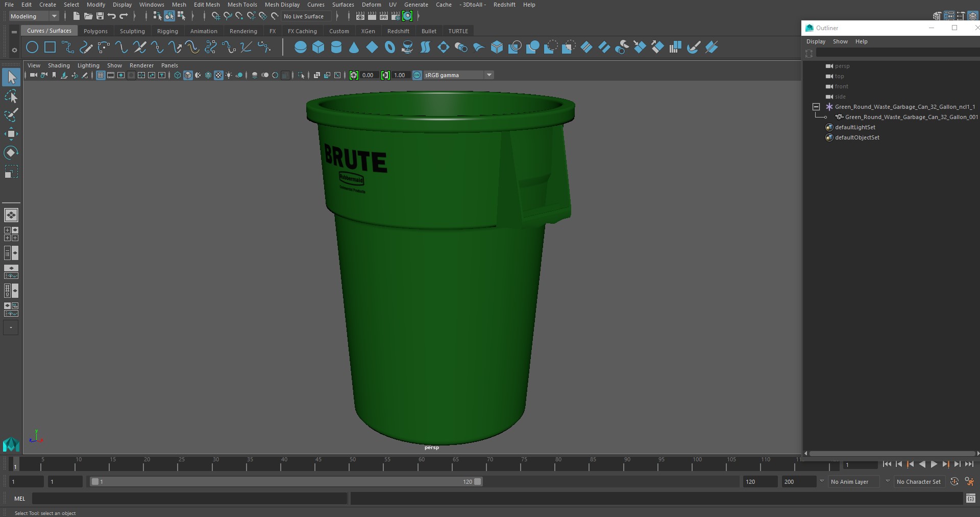Create a NURBS cube from shelf
Screen dimensions: 980x517
point(318,48)
